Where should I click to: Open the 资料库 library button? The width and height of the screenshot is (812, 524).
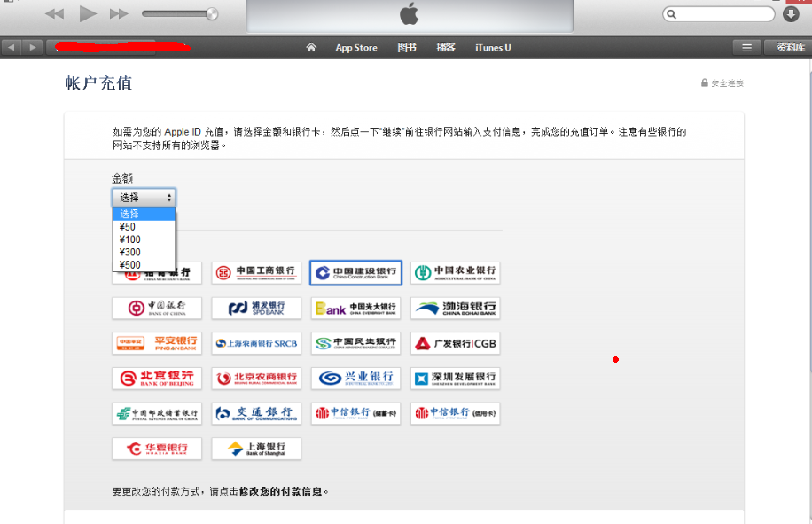788,48
